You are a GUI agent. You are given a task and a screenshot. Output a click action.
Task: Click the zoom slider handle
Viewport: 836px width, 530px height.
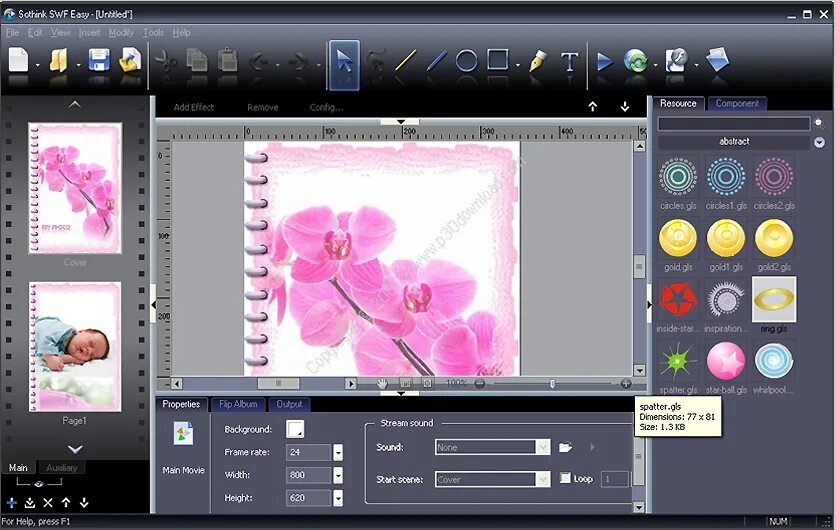point(552,383)
